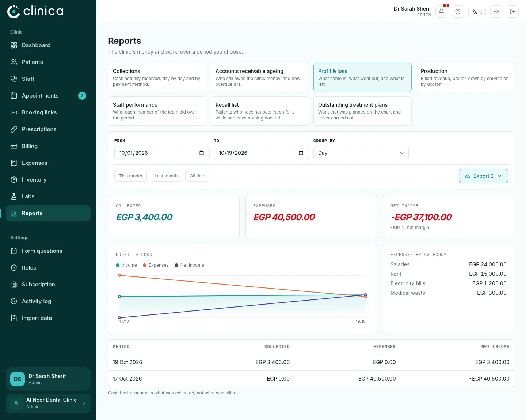Click the Inventory box icon

coord(14,180)
